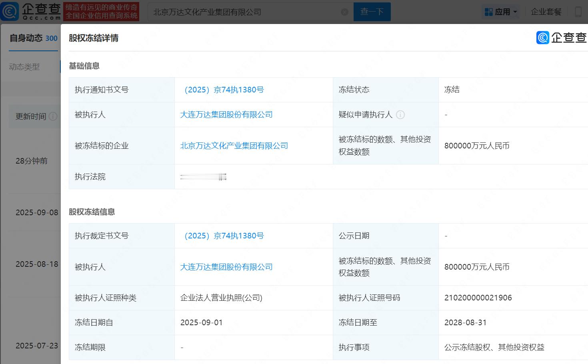Open 执行裁定书文号 (2025)京74执1380号 link
Screen dimensions: 588x364
click(x=222, y=236)
